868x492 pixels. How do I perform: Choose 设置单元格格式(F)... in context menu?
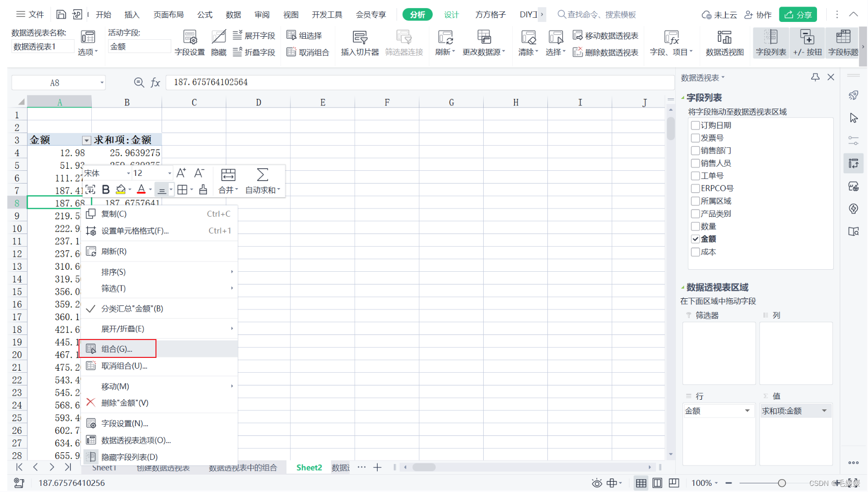pyautogui.click(x=159, y=231)
